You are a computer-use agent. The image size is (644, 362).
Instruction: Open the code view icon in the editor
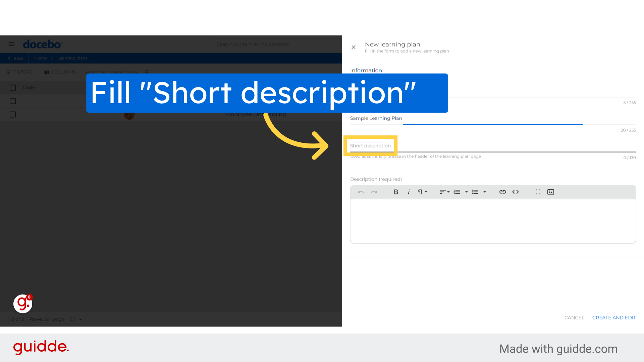pyautogui.click(x=516, y=192)
